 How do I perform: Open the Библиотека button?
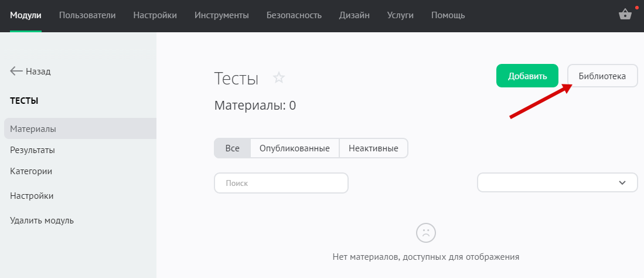tap(602, 76)
